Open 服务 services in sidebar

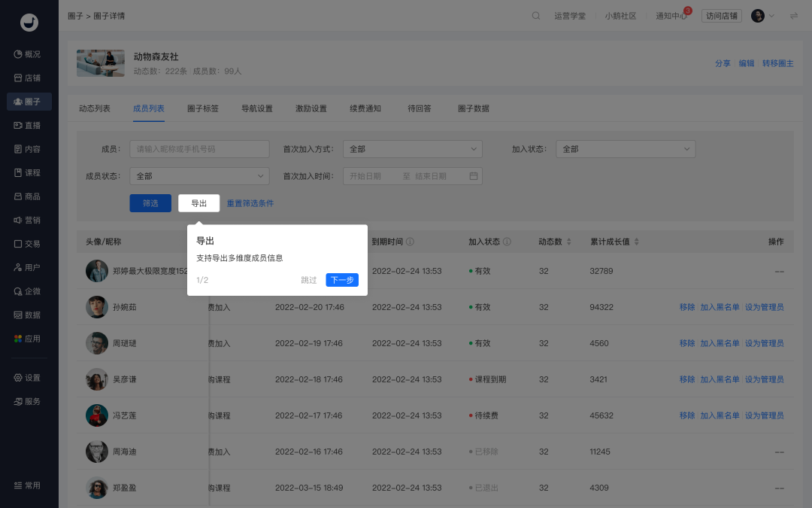[x=27, y=401]
